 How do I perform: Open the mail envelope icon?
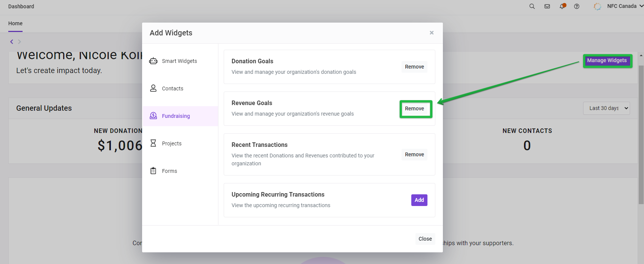click(547, 6)
